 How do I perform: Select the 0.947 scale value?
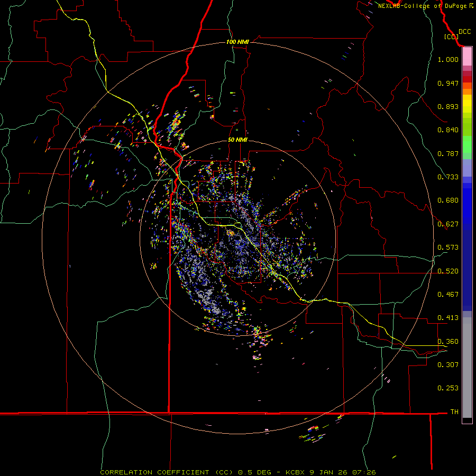tap(448, 83)
